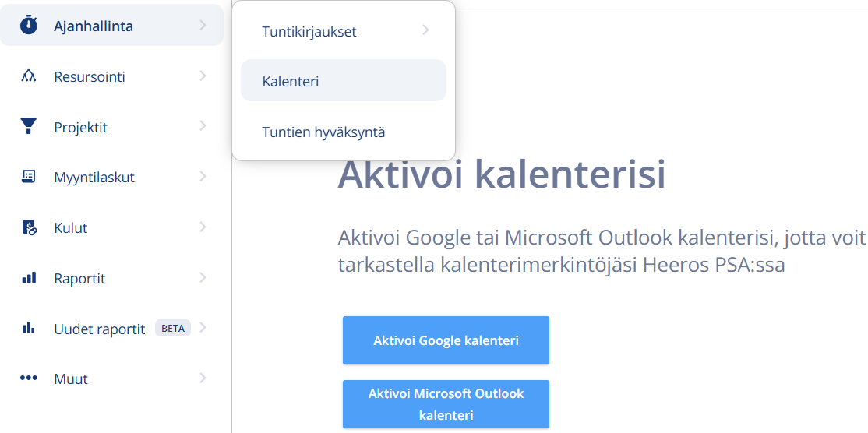
Task: Expand the Uudet raportit chevron arrow
Action: [x=203, y=328]
